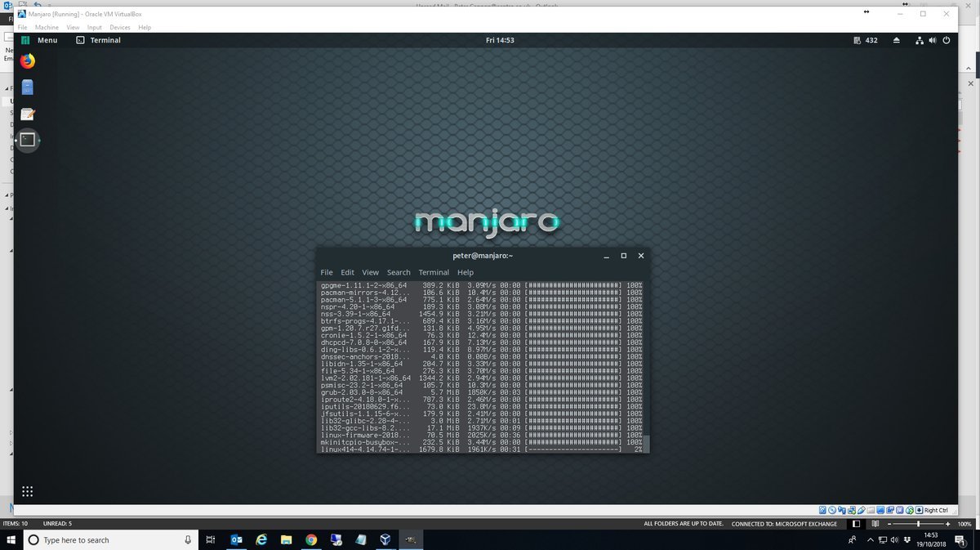Image resolution: width=980 pixels, height=550 pixels.
Task: Click VirtualBox network adapter status icon
Action: (852, 510)
